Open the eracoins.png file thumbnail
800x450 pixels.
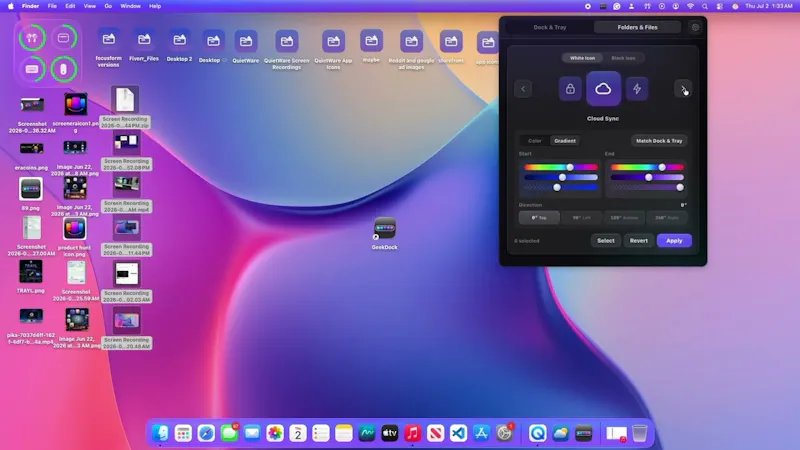[x=31, y=148]
